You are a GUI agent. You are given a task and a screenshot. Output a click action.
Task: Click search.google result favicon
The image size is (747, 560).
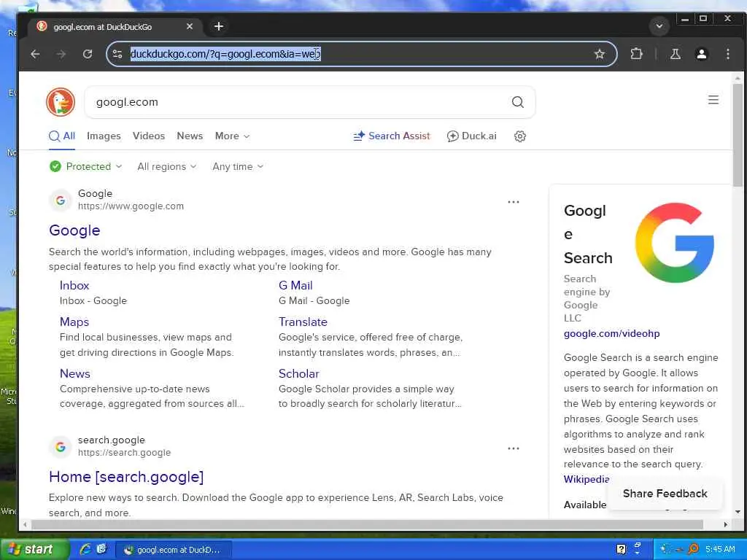pyautogui.click(x=61, y=447)
